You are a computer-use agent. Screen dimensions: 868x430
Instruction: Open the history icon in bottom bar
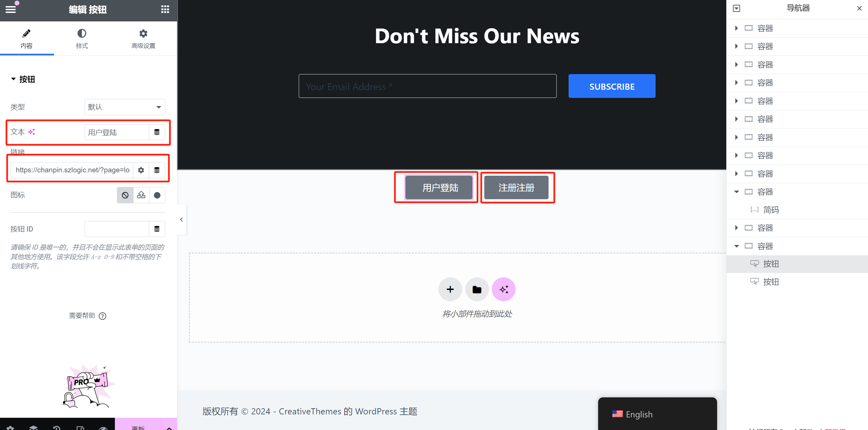click(x=57, y=428)
